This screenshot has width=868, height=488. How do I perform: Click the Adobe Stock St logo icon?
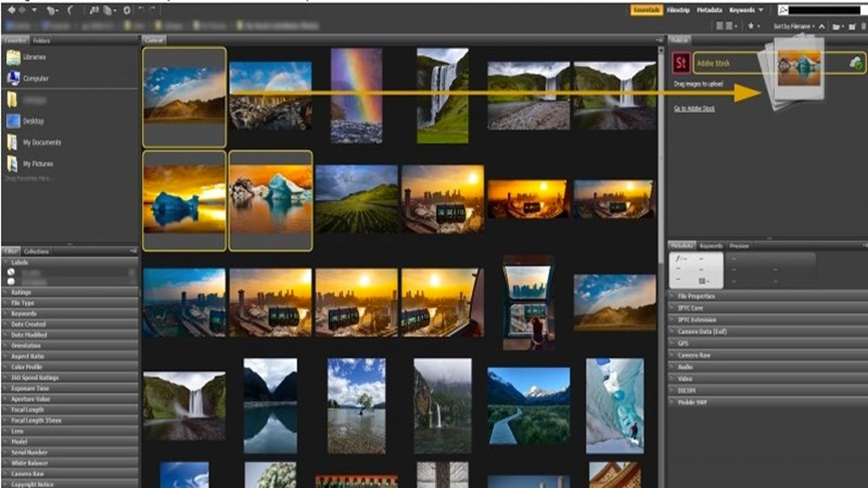[682, 63]
